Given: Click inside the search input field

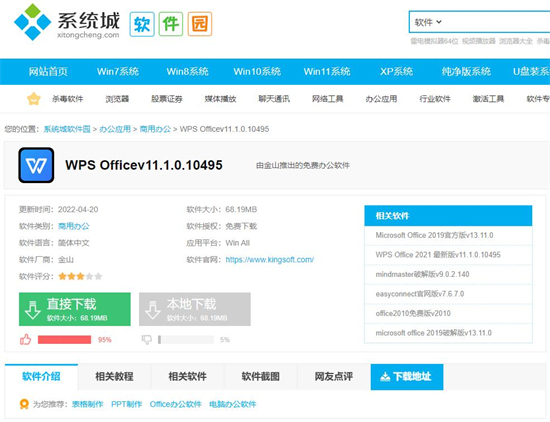Looking at the screenshot, I should click(x=498, y=22).
